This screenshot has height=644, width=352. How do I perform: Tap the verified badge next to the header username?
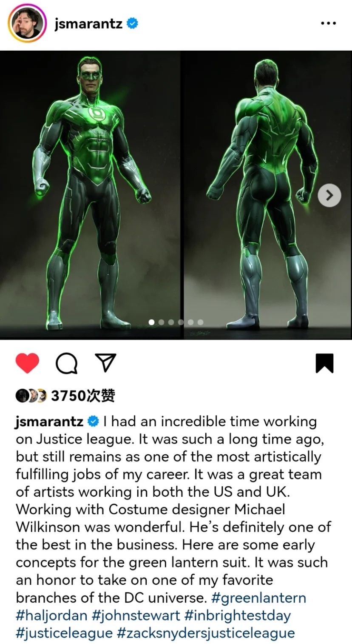[133, 24]
